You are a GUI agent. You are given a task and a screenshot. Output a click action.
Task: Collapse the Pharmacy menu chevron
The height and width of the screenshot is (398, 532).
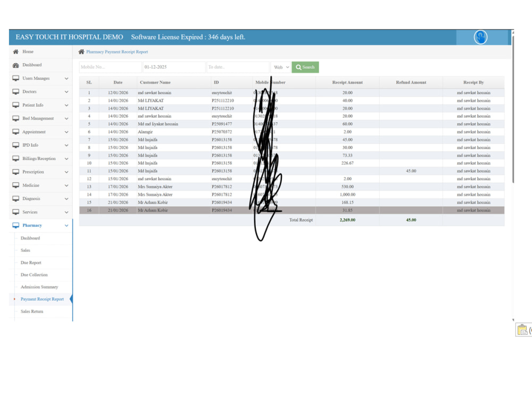[66, 226]
